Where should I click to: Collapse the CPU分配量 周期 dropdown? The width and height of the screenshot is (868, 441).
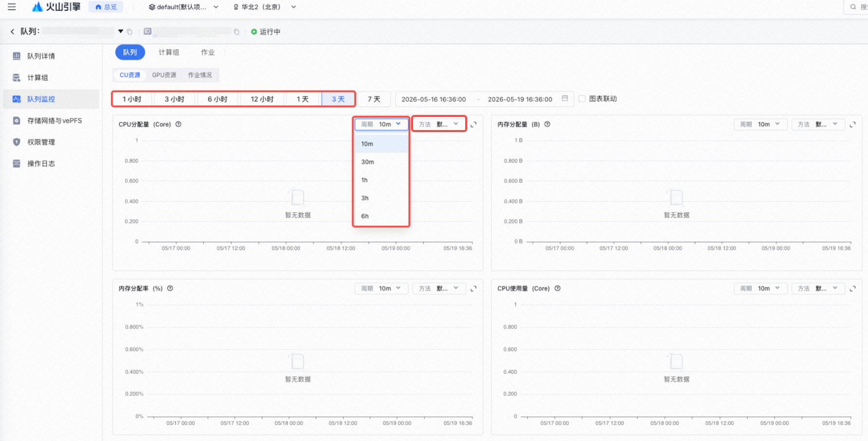click(381, 124)
